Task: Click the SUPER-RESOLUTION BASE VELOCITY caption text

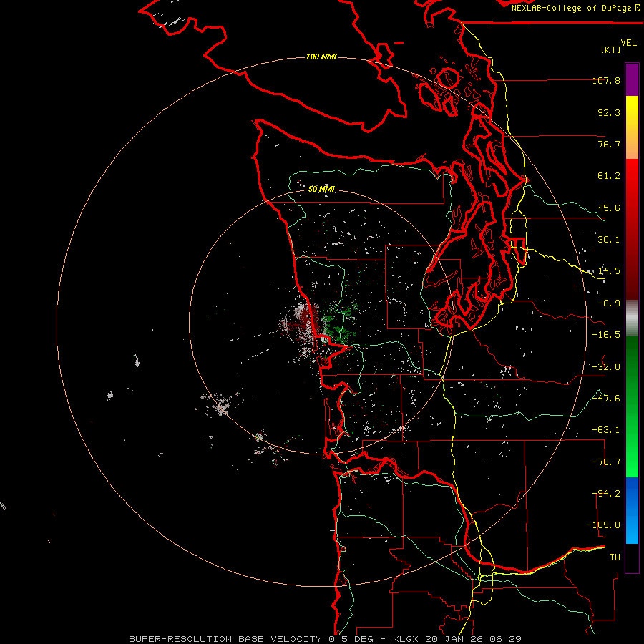Action: [x=225, y=639]
